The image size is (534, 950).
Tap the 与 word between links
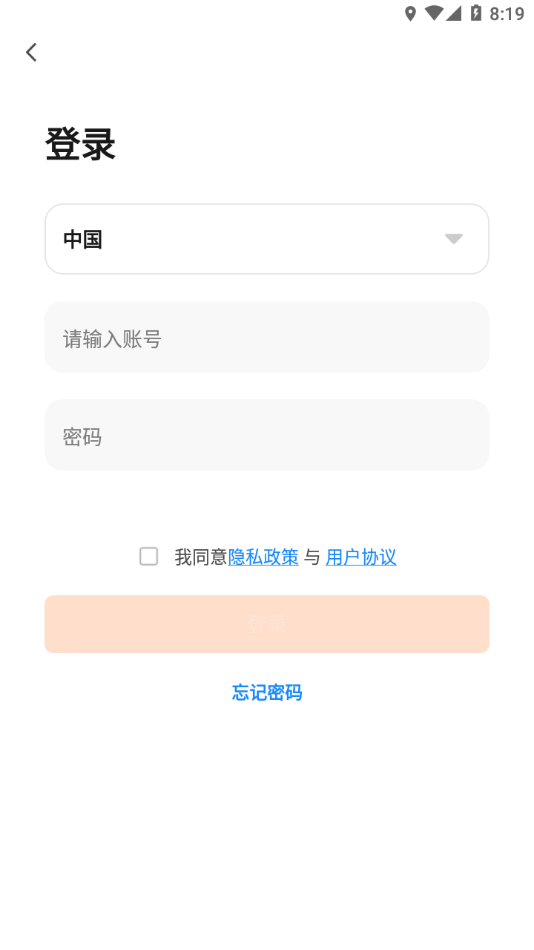coord(312,557)
